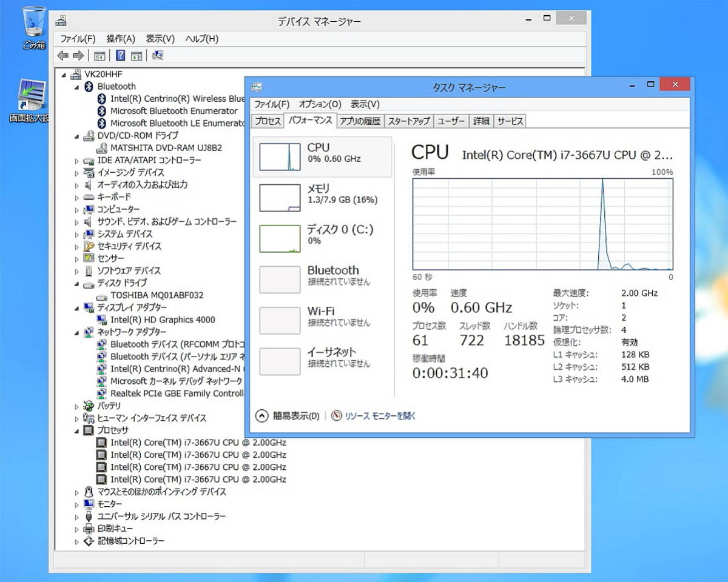Image resolution: width=728 pixels, height=582 pixels.
Task: Select Intel(R) Centrino(R) Advanced-N network adapter
Action: click(177, 369)
